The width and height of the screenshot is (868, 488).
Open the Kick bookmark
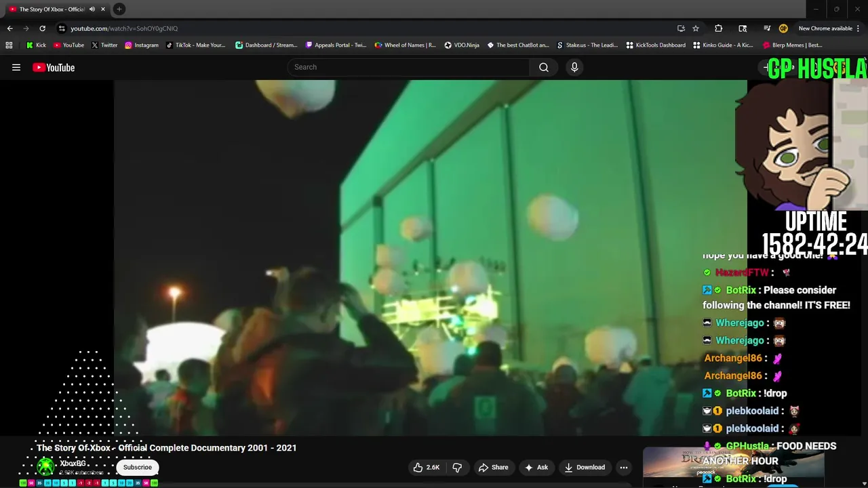(x=36, y=45)
